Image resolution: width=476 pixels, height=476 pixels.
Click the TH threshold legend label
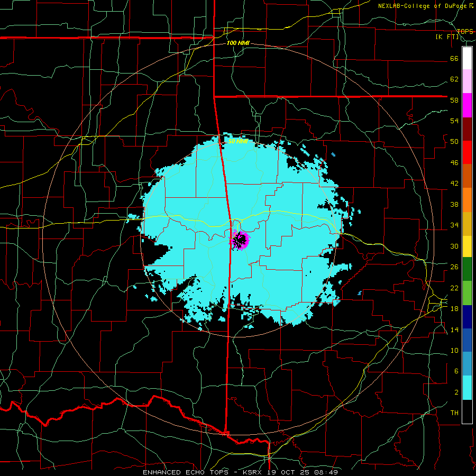[454, 413]
